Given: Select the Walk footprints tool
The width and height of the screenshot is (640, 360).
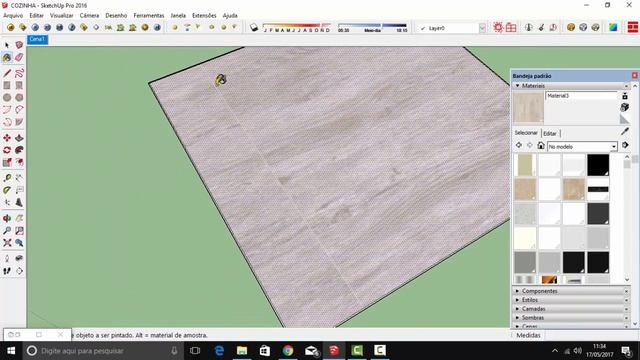Looking at the screenshot, I should point(7,271).
